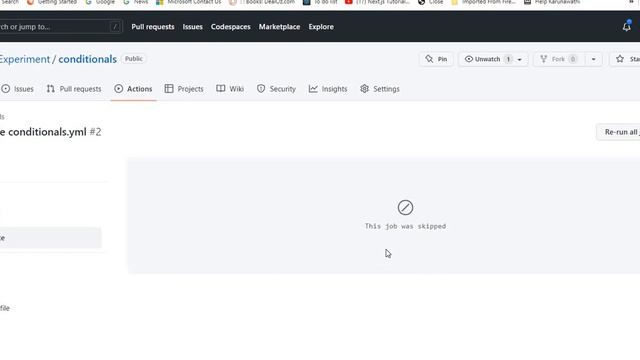Open the conditionals repository link
Image resolution: width=640 pixels, height=360 pixels.
tap(87, 59)
